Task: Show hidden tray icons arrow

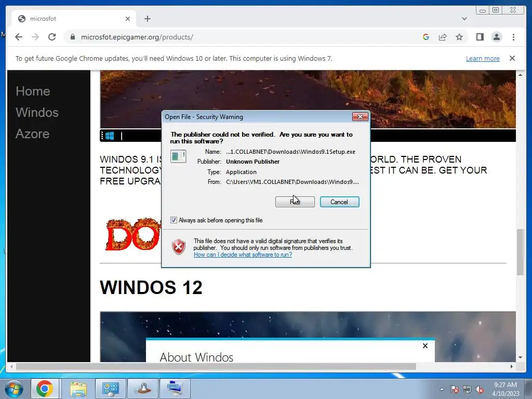Action: coord(442,389)
